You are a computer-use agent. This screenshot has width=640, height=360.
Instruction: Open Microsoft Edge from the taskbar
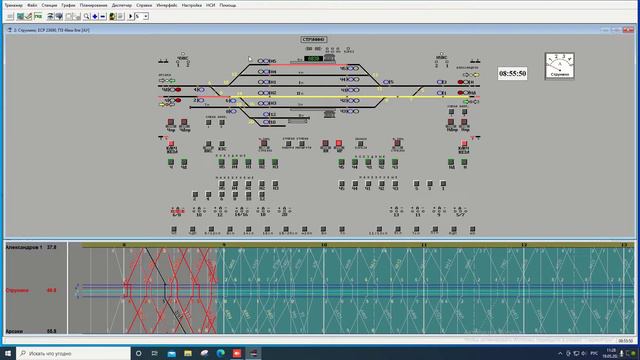click(220, 353)
